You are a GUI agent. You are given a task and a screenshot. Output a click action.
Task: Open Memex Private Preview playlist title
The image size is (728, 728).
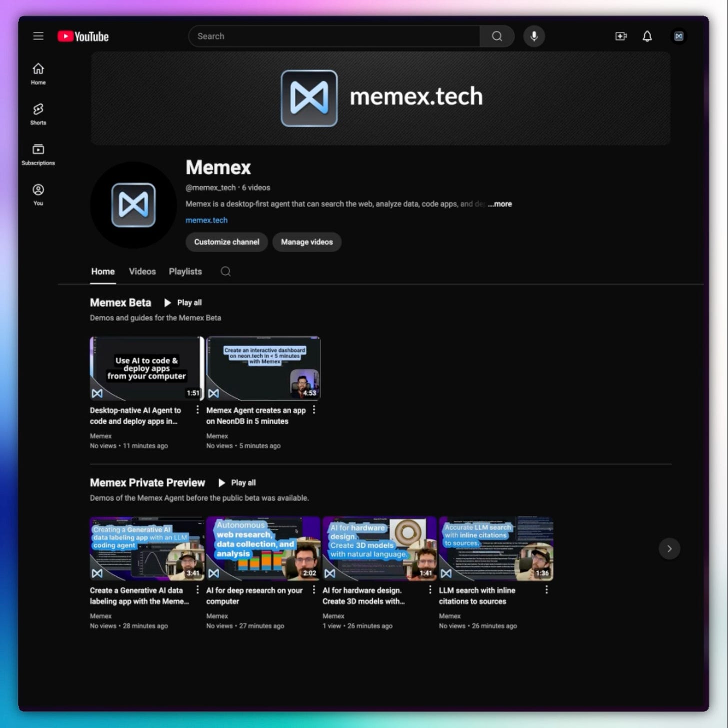click(147, 483)
